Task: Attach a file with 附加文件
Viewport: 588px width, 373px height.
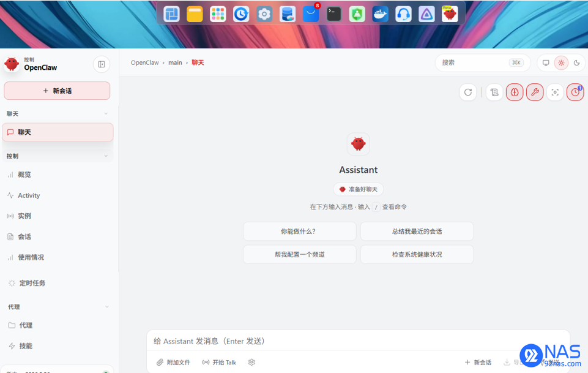Action: pyautogui.click(x=173, y=363)
